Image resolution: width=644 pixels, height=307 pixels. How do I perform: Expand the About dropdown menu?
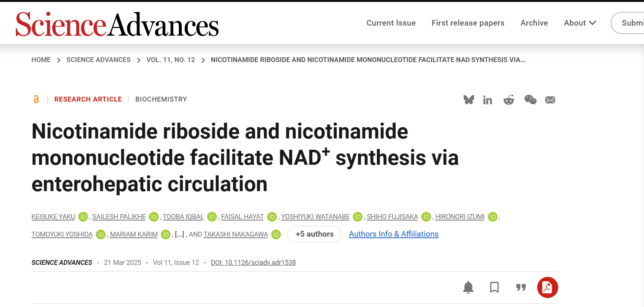tap(580, 23)
